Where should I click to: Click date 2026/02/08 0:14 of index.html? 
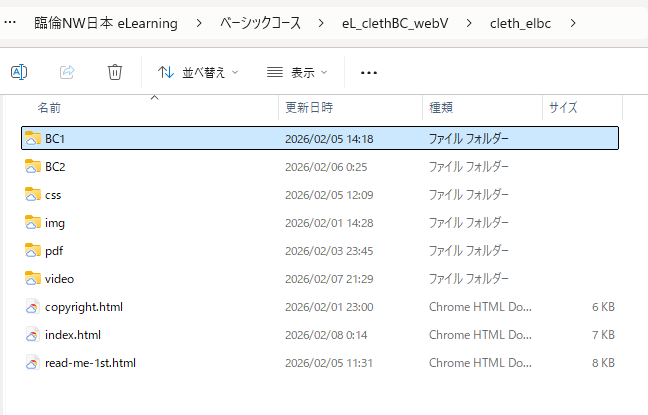coord(326,335)
